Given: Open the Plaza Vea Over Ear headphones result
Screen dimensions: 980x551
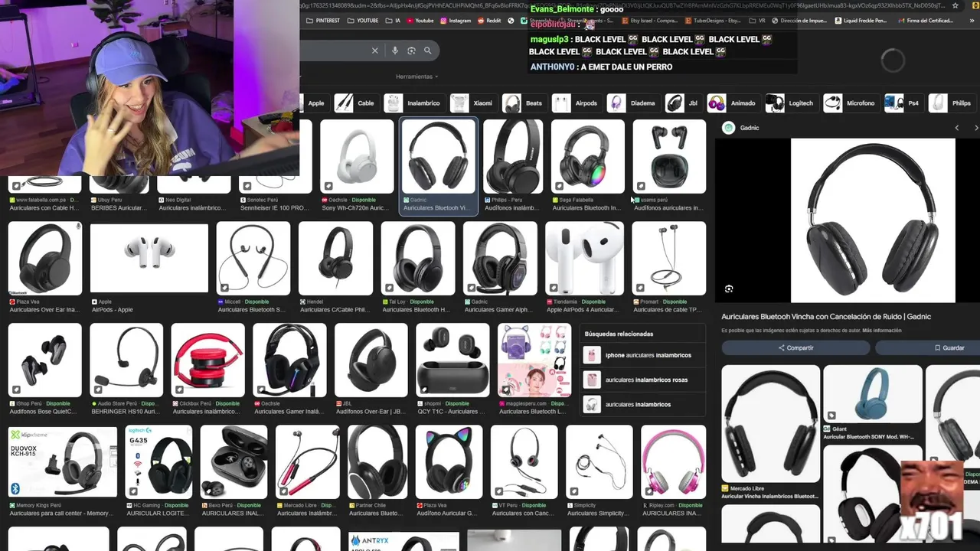Looking at the screenshot, I should tap(44, 259).
